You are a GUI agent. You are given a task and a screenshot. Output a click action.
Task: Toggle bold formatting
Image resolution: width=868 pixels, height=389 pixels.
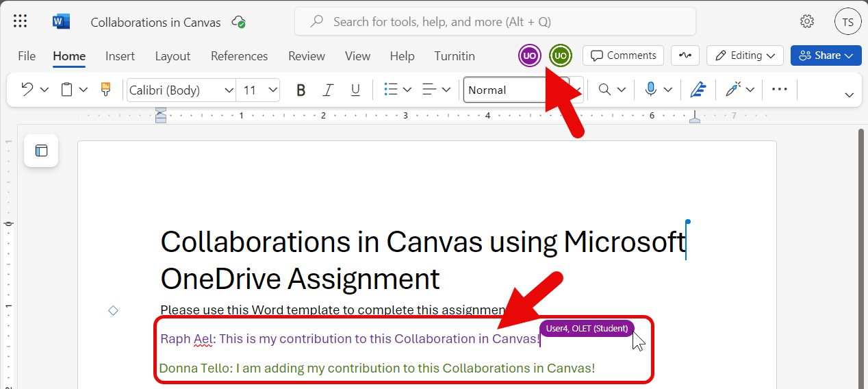tap(301, 90)
